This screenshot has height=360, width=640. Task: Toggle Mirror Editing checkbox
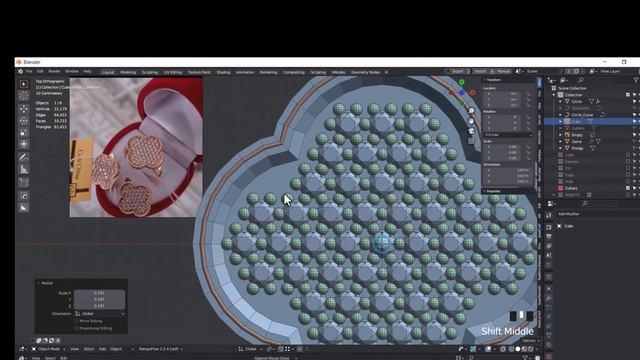76,321
